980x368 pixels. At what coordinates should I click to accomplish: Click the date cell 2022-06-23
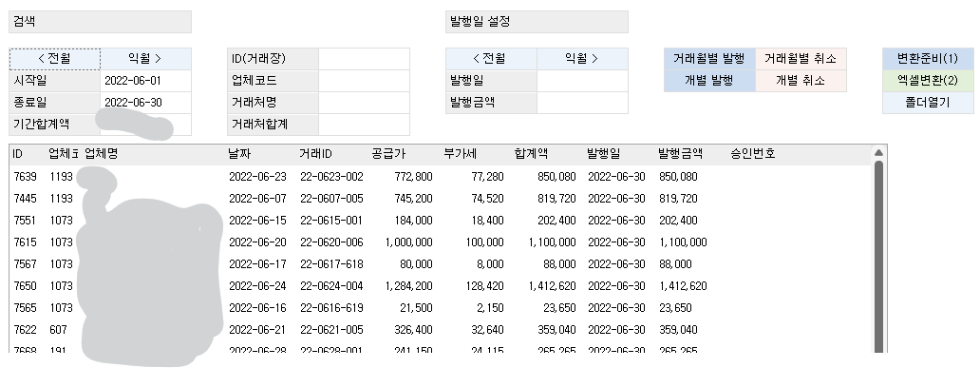pyautogui.click(x=257, y=177)
